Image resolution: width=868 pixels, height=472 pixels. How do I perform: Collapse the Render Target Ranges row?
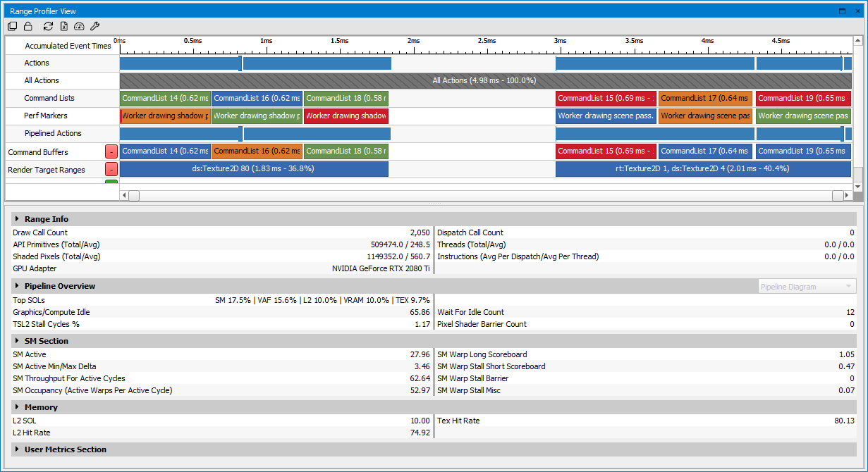pos(111,169)
